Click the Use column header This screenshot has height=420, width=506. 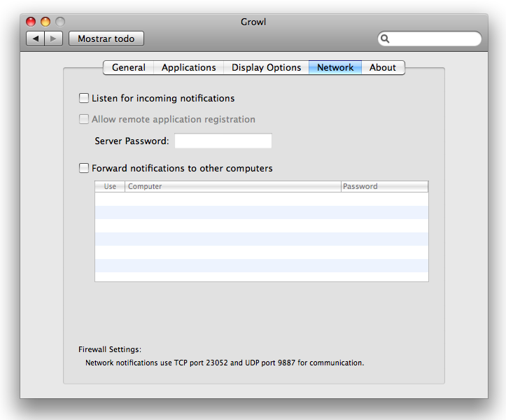point(110,186)
